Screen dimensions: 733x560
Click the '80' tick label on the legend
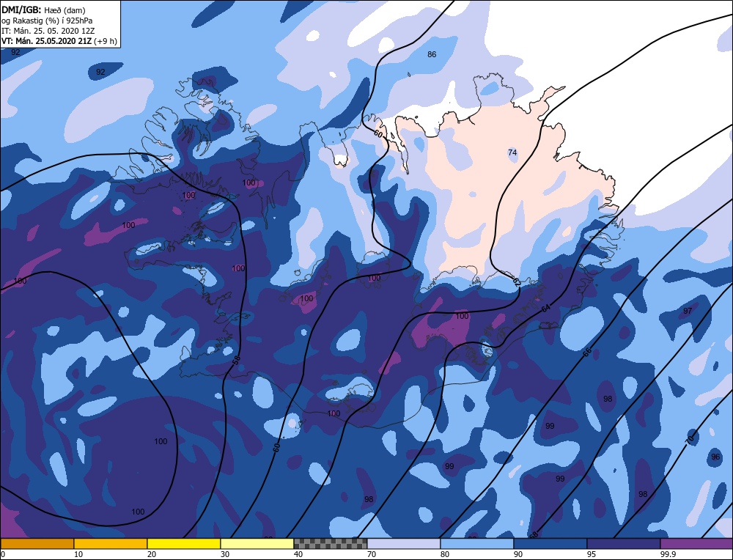445,554
